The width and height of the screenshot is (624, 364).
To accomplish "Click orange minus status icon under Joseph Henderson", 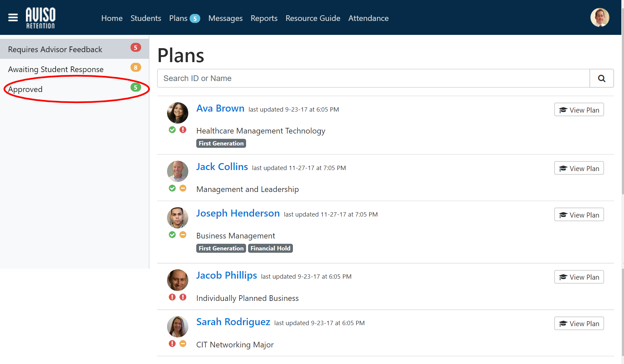I will (183, 235).
